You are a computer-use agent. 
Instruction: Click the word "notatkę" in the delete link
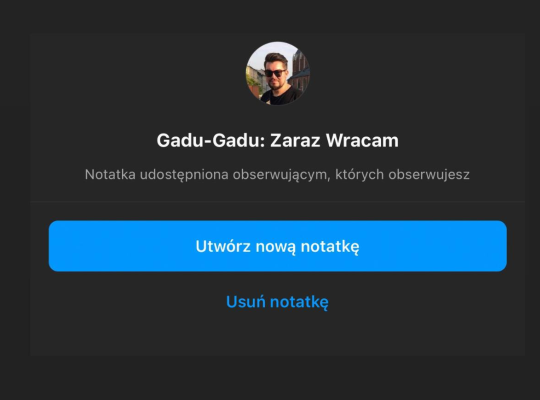(299, 302)
